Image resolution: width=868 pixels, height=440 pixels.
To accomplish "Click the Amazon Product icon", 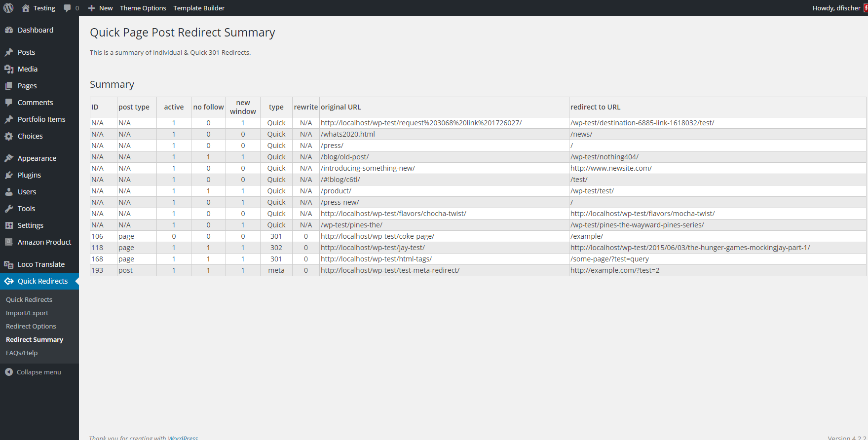I will (x=9, y=242).
